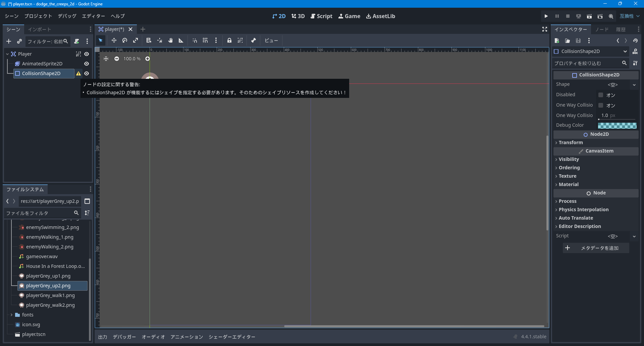This screenshot has height=346, width=644.
Task: Run the project with play button
Action: click(546, 16)
